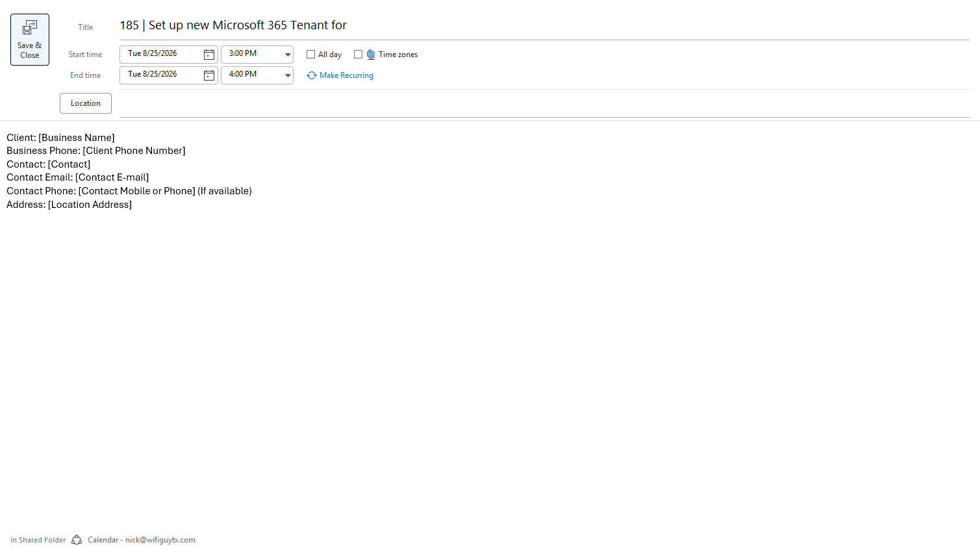Click the 'Business Phone: [Client Phone Number]' line
The image size is (980, 549).
[x=96, y=151]
